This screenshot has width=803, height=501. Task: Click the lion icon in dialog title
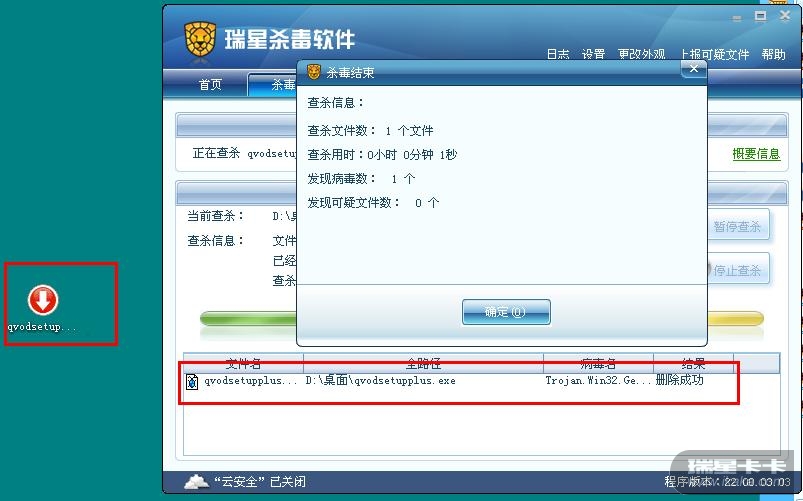tap(314, 72)
